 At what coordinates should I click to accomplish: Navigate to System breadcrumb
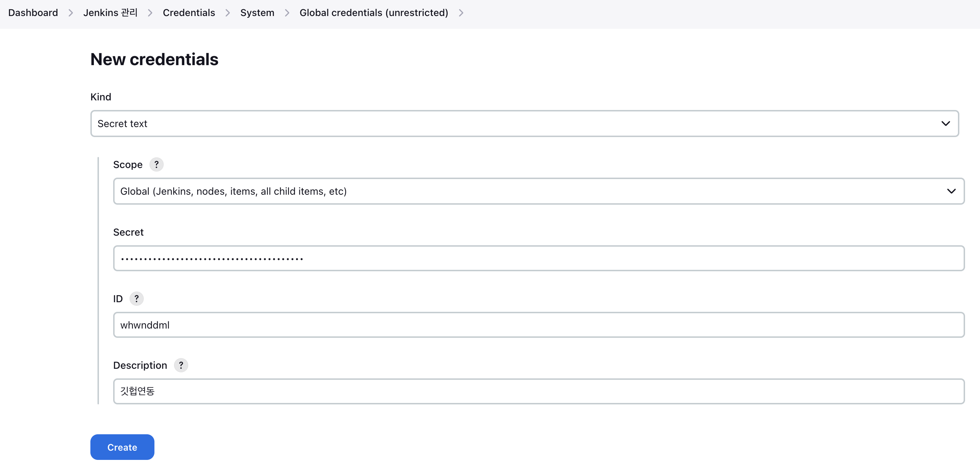(x=257, y=13)
